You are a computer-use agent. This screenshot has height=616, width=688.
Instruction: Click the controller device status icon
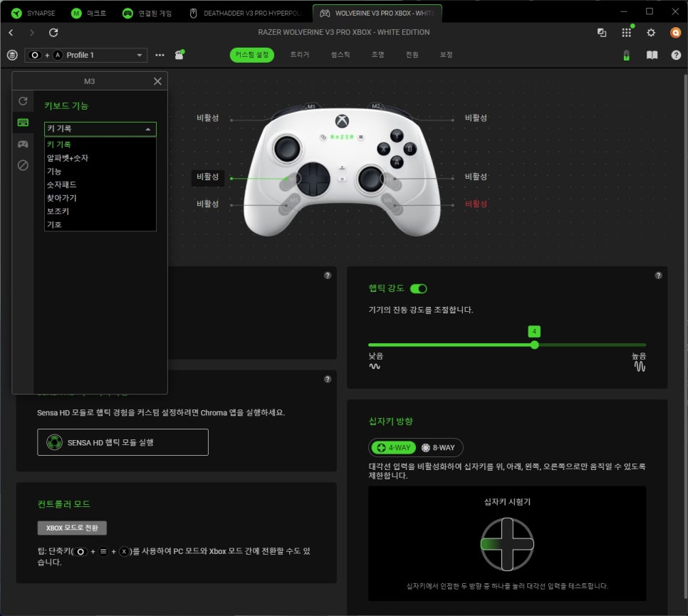click(x=179, y=55)
